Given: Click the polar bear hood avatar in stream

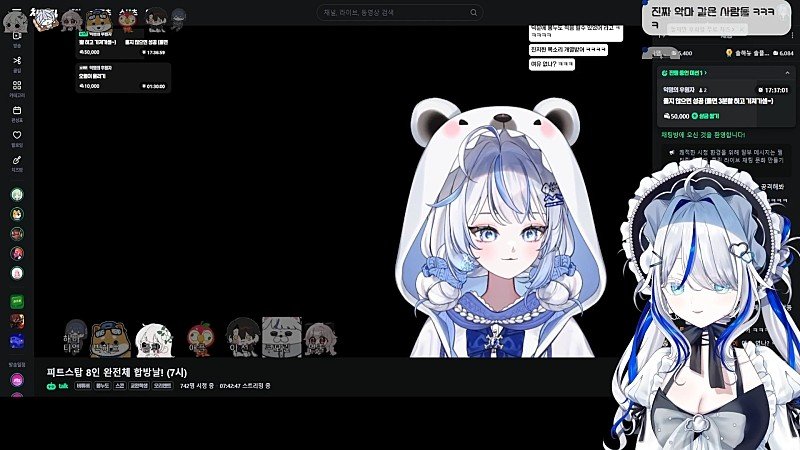Looking at the screenshot, I should click(501, 227).
